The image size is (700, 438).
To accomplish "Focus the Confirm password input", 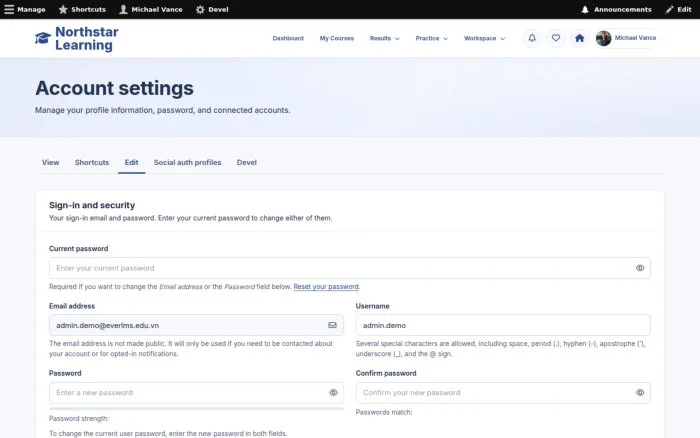I will click(x=503, y=392).
